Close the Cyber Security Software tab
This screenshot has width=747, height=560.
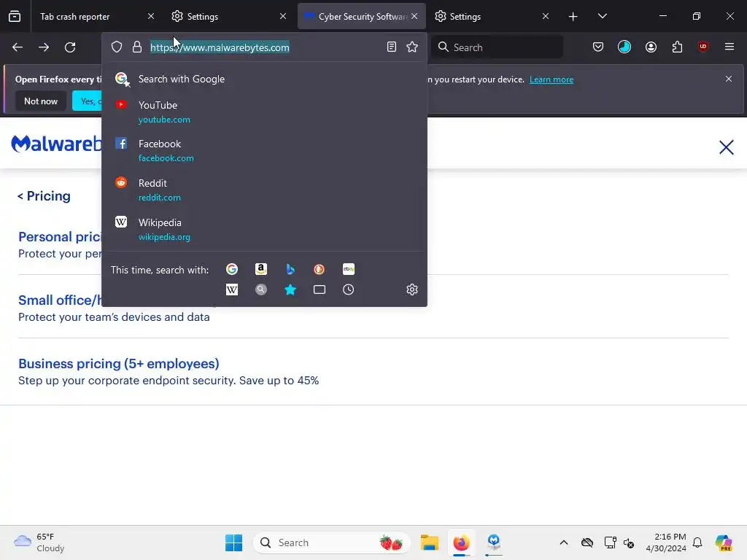tap(414, 16)
